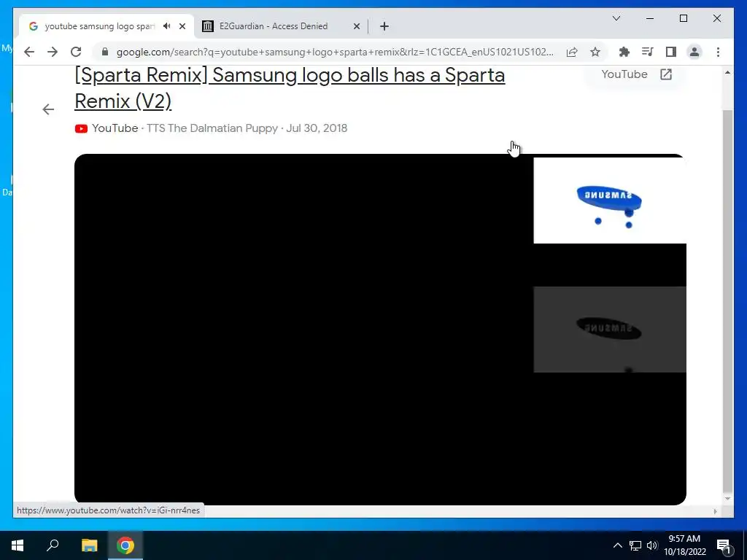Open the volume tray icon
The height and width of the screenshot is (560, 747).
[652, 545]
